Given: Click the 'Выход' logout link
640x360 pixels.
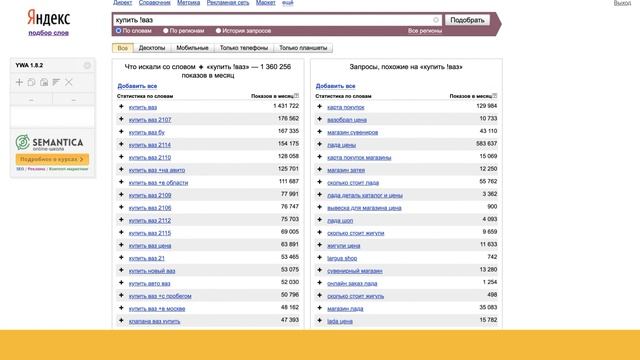Looking at the screenshot, I should point(622,3).
